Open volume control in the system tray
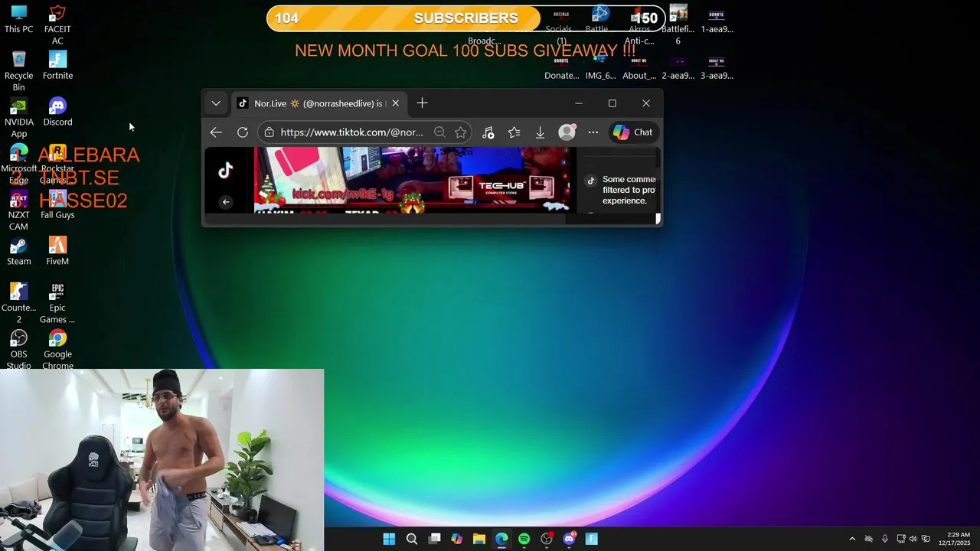This screenshot has height=551, width=980. pos(913,539)
